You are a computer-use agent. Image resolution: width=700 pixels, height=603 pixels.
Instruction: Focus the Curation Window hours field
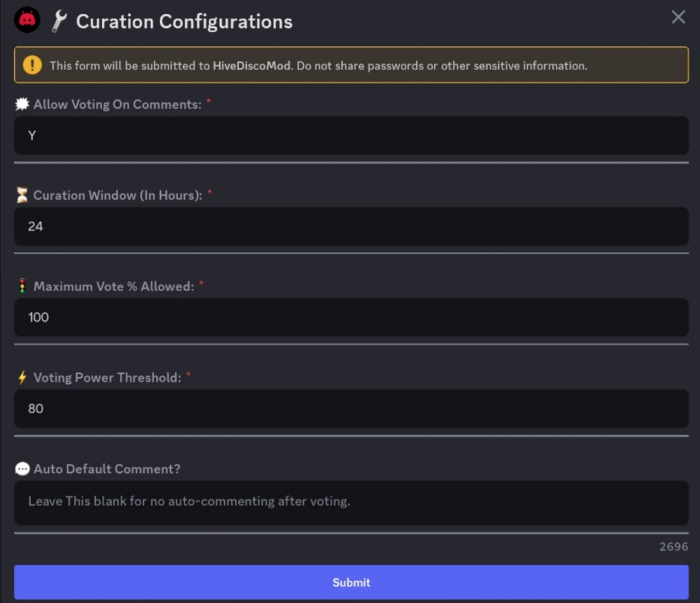(x=351, y=226)
